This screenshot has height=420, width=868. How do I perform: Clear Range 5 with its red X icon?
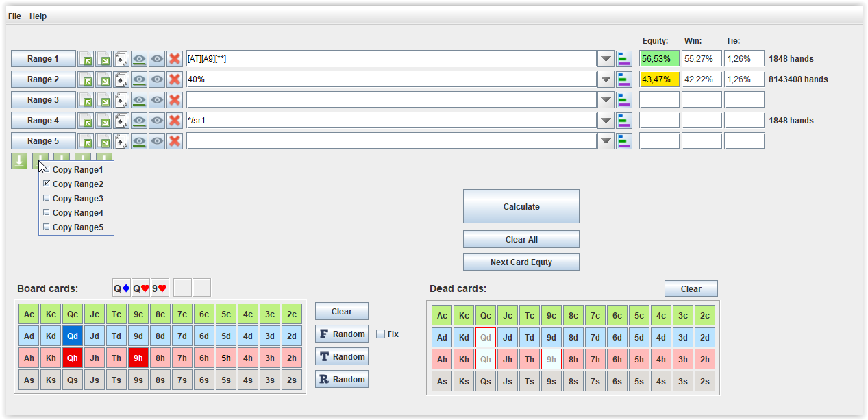[x=175, y=141]
